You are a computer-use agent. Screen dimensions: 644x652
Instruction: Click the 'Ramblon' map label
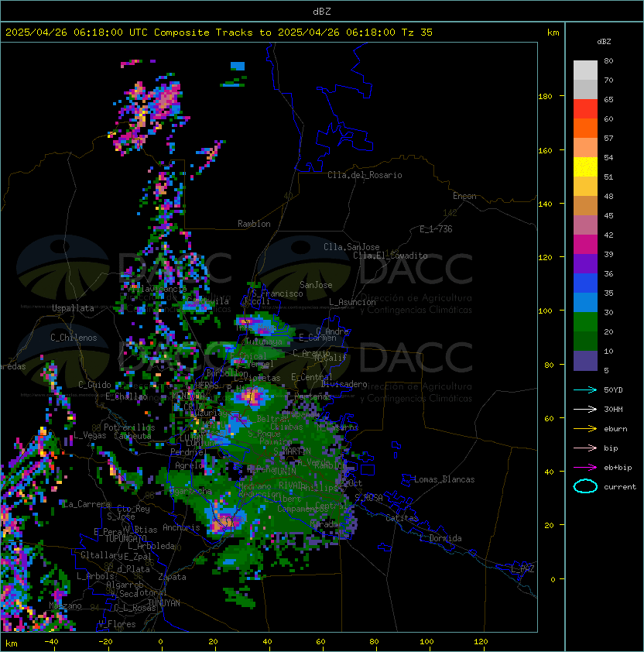click(x=254, y=224)
